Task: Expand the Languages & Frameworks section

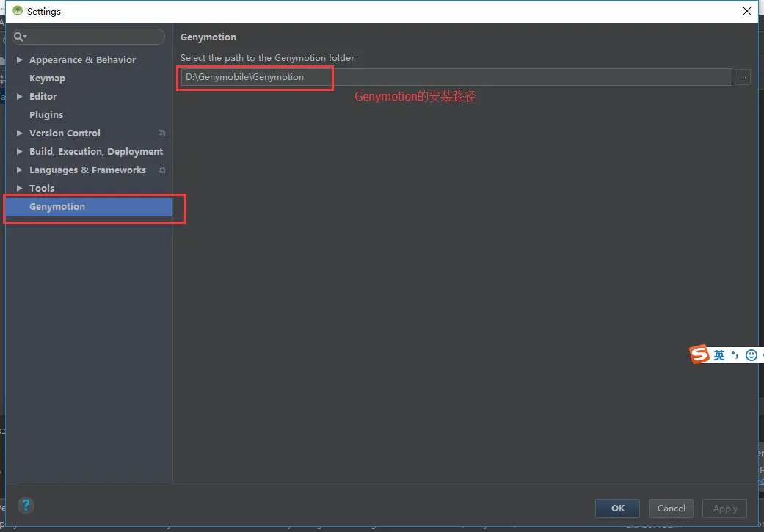Action: coord(20,170)
